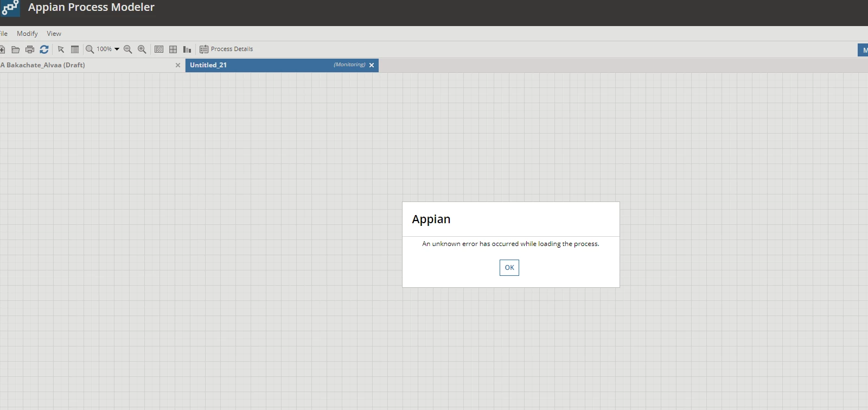This screenshot has height=410, width=868.
Task: Click the Appian dialog title
Action: pos(431,219)
